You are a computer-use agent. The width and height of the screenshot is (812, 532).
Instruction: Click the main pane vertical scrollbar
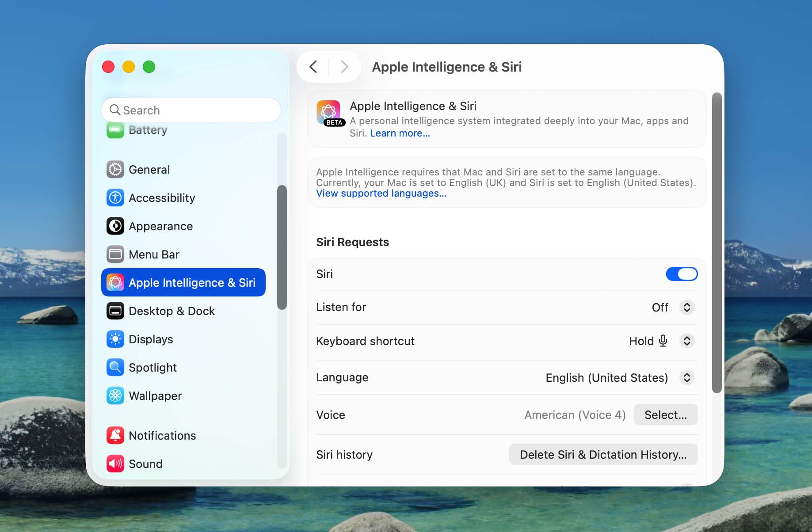click(x=717, y=243)
